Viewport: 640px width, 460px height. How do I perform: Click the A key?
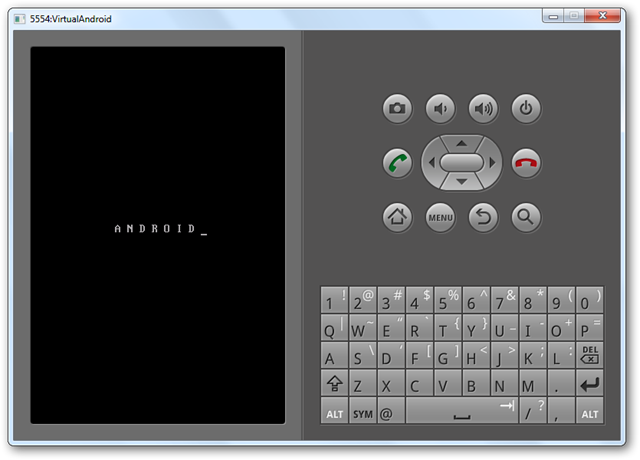point(334,355)
